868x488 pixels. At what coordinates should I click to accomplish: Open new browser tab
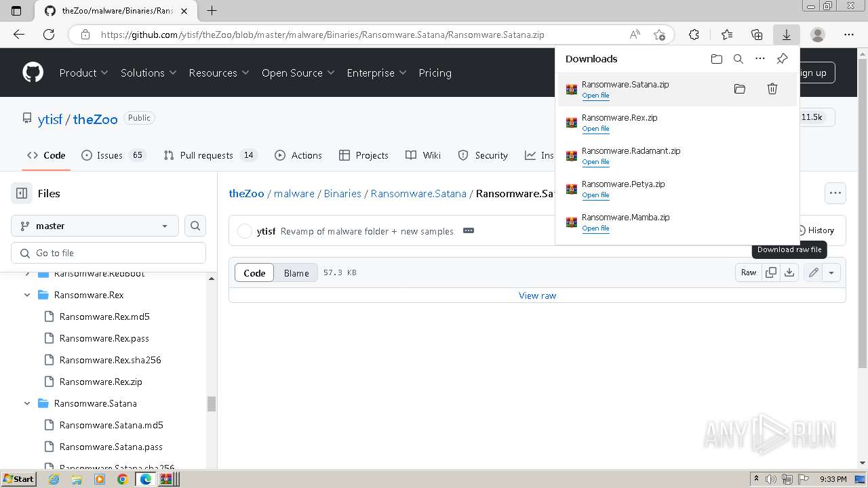(212, 10)
